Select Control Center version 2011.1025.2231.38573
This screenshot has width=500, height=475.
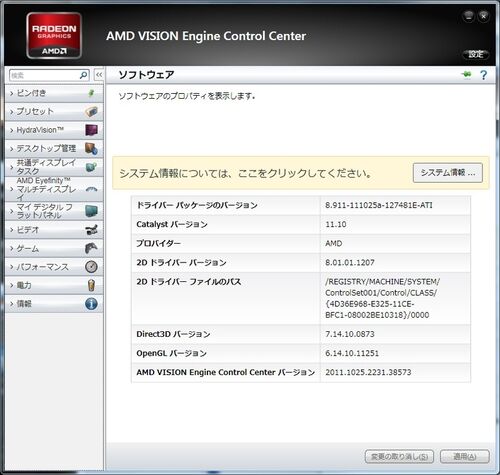[x=368, y=372]
